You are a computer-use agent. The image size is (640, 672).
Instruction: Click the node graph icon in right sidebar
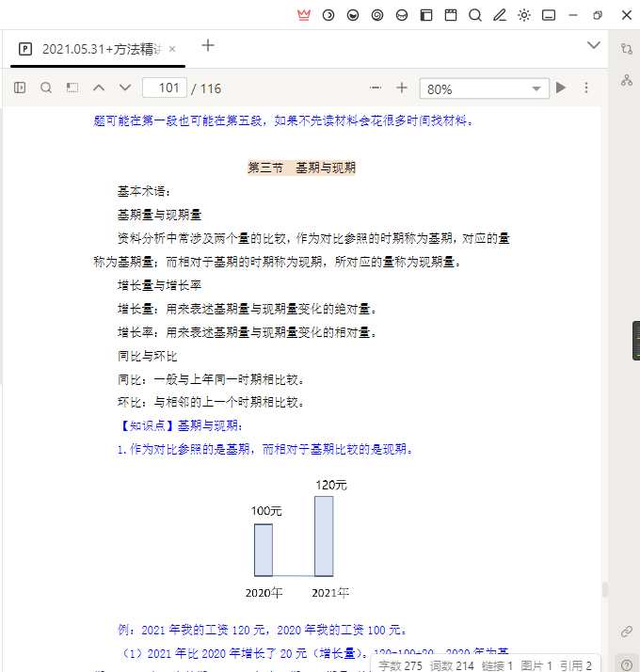pos(626,80)
